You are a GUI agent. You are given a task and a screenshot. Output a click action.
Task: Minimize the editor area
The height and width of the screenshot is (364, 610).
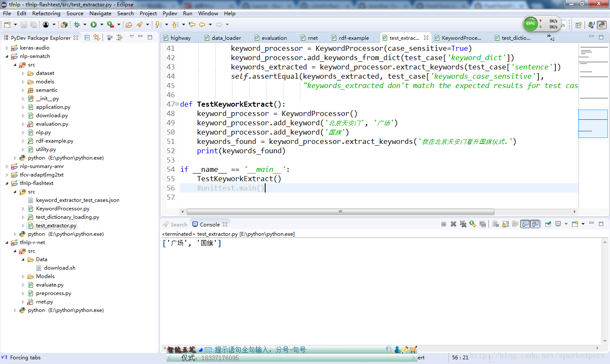pos(591,37)
